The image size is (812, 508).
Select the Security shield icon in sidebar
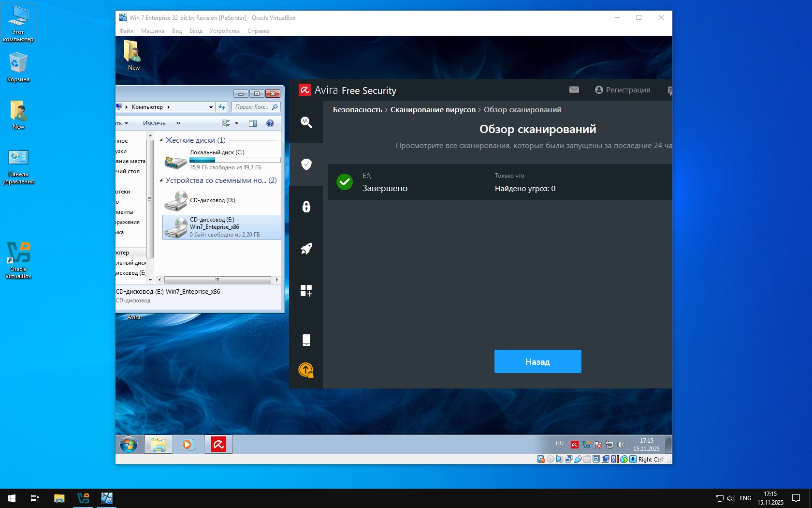point(306,164)
